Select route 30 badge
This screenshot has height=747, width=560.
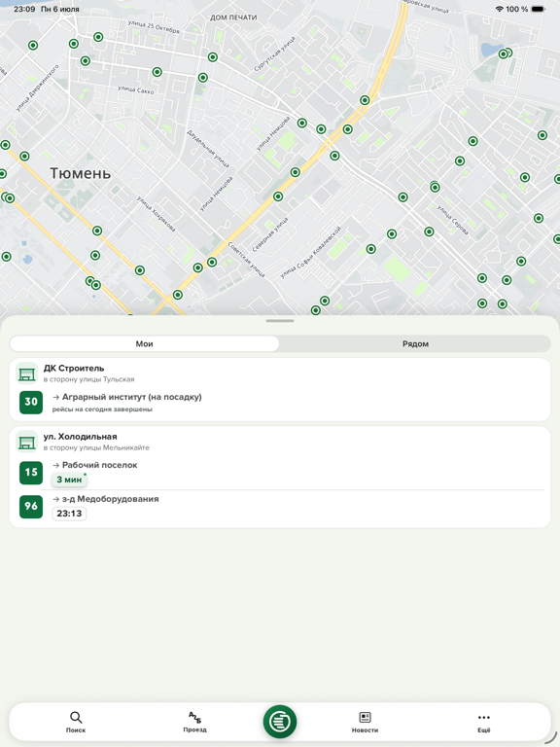point(31,402)
